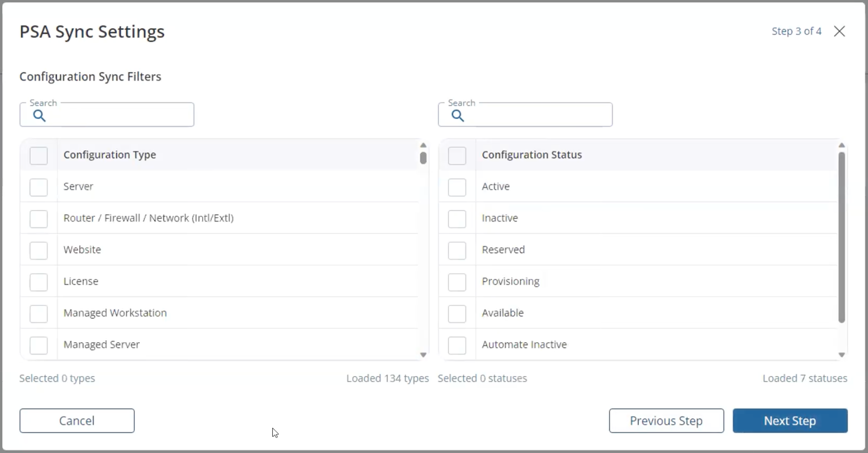This screenshot has height=453, width=868.
Task: Select all Configuration Type checkbox in header
Action: pos(38,156)
